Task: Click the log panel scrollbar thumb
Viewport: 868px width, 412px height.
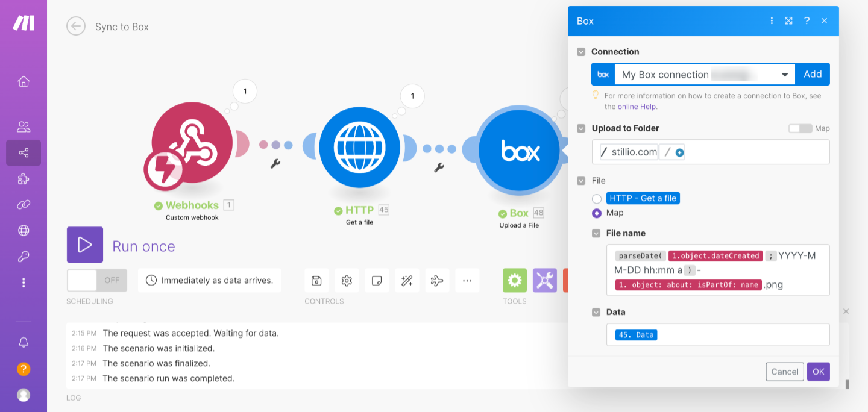Action: [x=847, y=384]
